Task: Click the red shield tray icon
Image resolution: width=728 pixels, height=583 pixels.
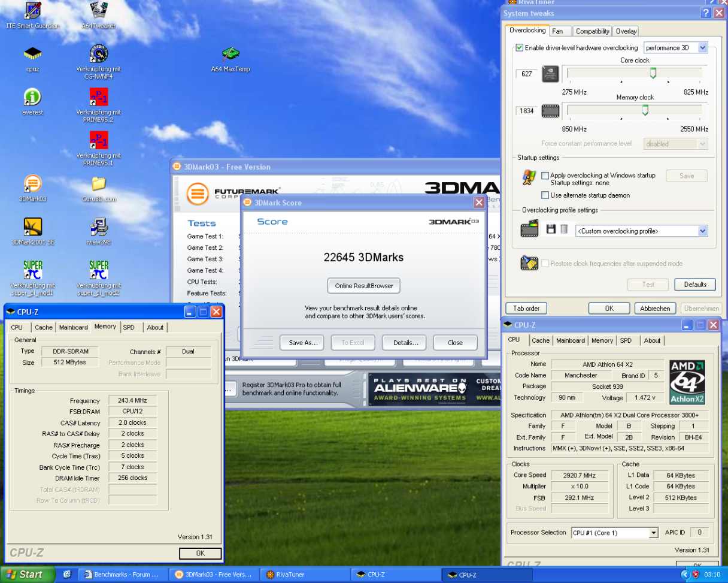Action: coord(696,574)
